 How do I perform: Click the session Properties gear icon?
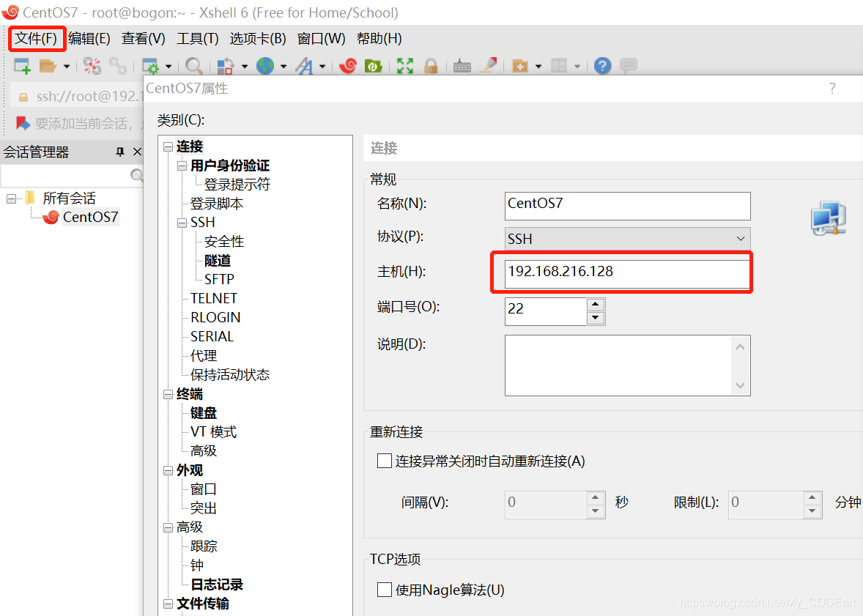pos(150,66)
